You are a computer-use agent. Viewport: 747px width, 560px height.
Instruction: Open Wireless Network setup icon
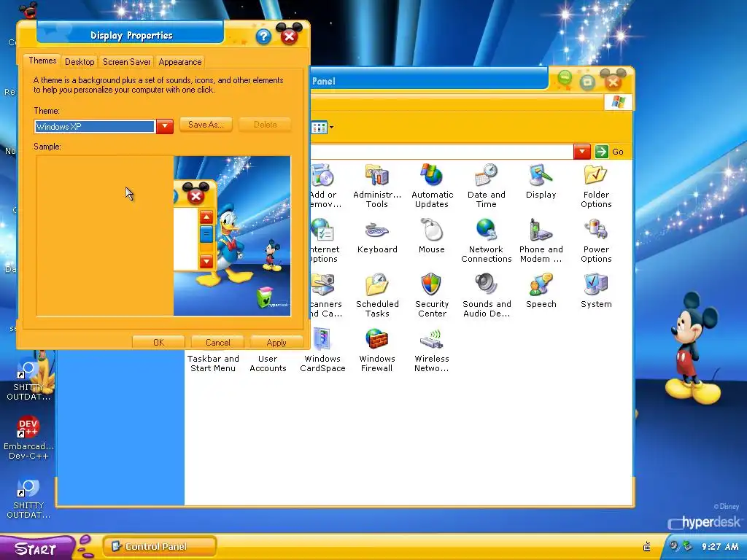[432, 350]
